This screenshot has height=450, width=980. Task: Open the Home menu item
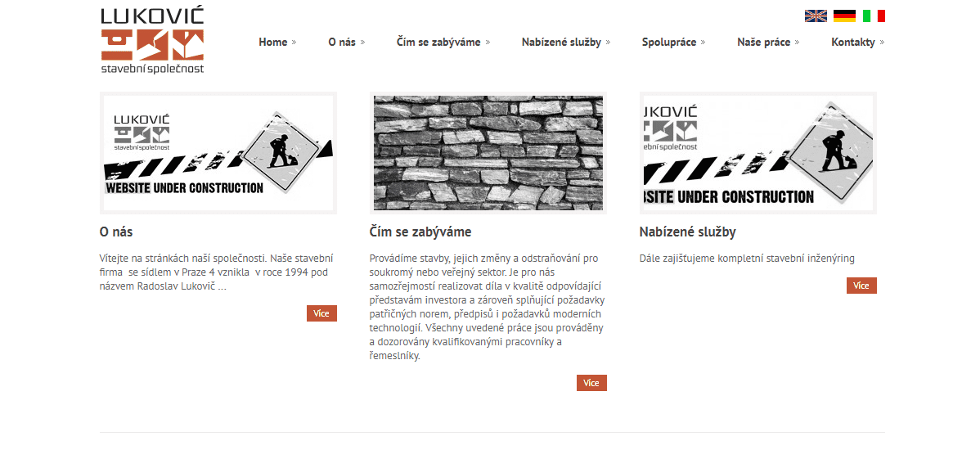click(x=273, y=43)
